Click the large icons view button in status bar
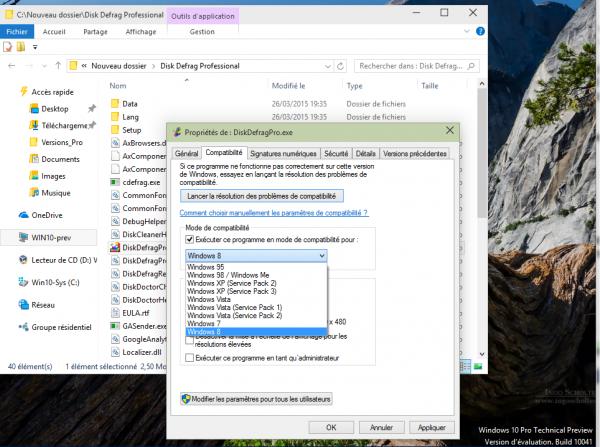The height and width of the screenshot is (447, 600). (x=478, y=366)
